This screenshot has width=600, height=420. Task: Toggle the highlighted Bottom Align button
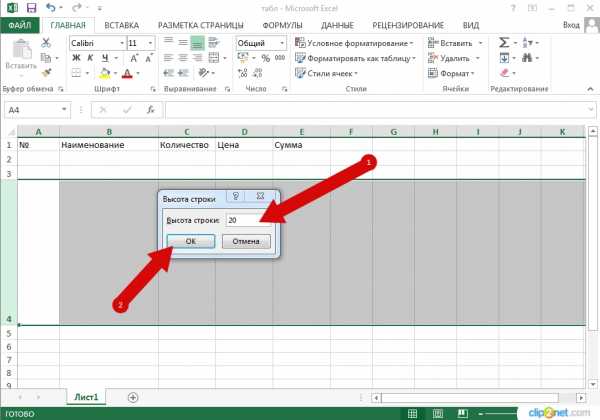[197, 43]
